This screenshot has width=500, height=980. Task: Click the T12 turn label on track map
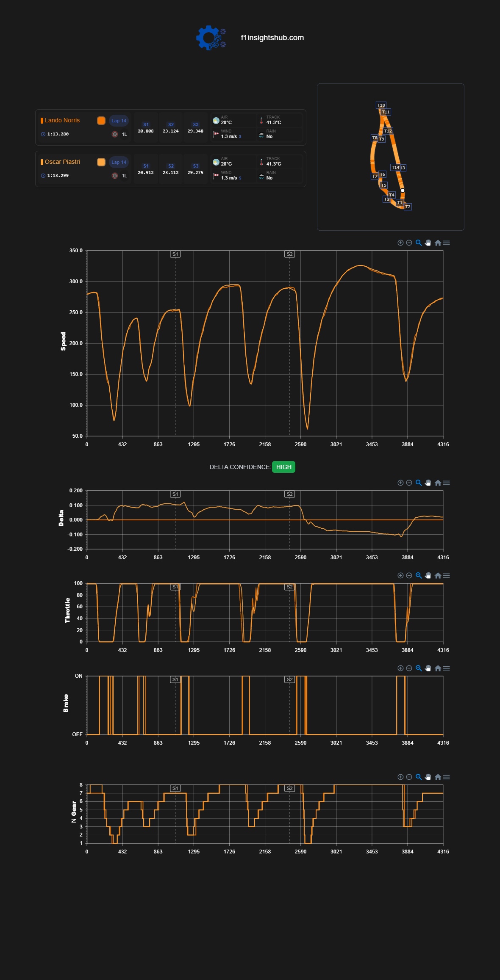tap(388, 131)
